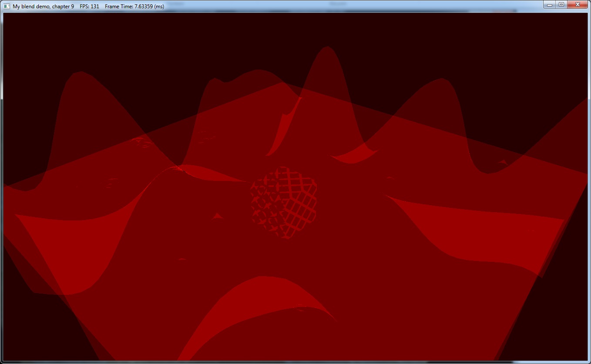Viewport: 591px width, 364px height.
Task: Click the small bright triangle left of crate
Action: point(218,216)
